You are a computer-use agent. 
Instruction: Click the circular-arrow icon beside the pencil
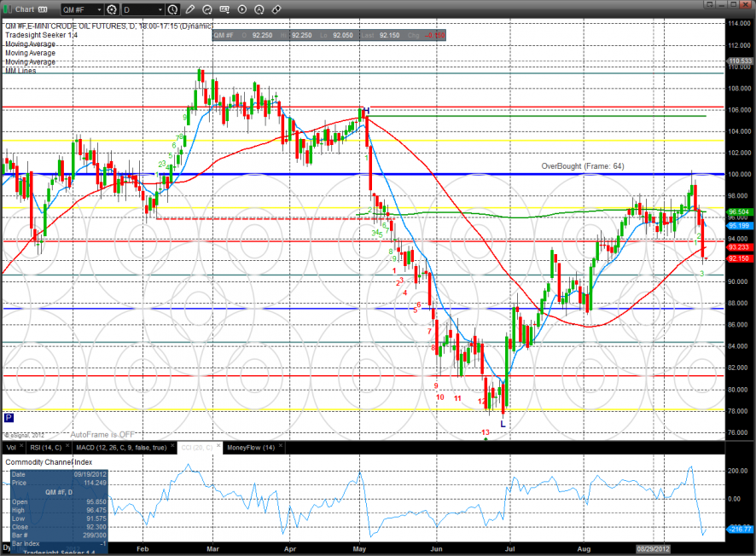pos(208,9)
